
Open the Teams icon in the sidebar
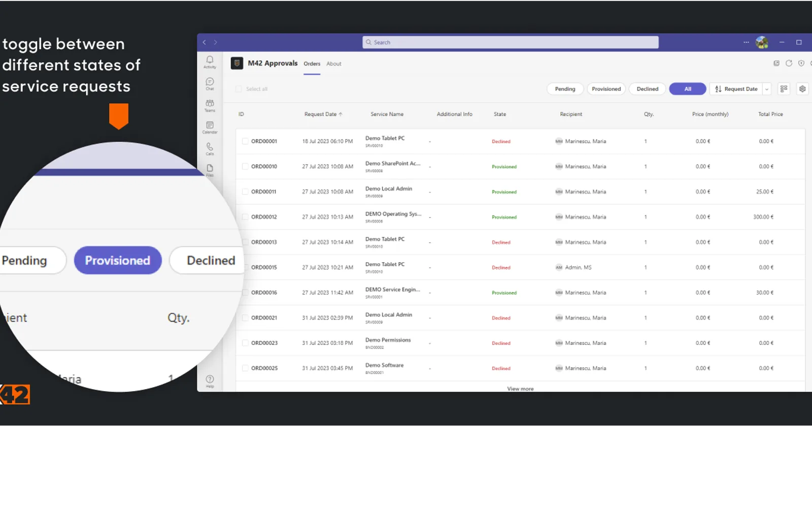210,105
